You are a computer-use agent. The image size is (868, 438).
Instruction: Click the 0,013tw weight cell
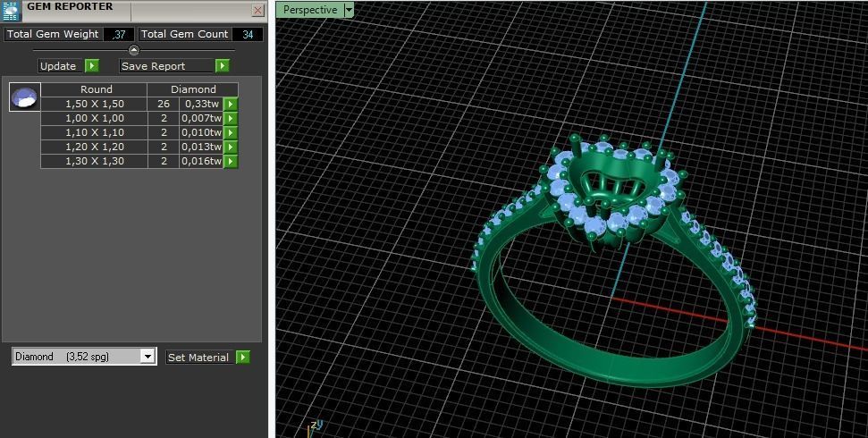tap(201, 147)
